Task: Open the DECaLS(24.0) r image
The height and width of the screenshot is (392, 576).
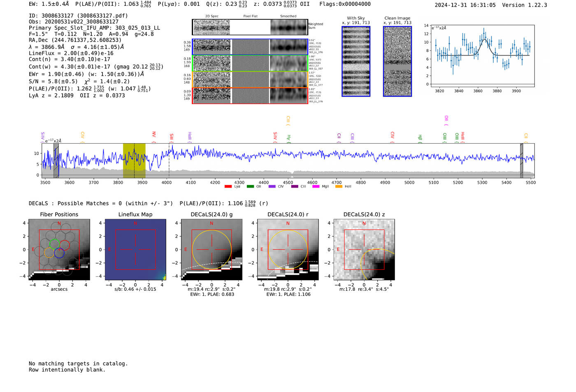Action: coord(288,250)
